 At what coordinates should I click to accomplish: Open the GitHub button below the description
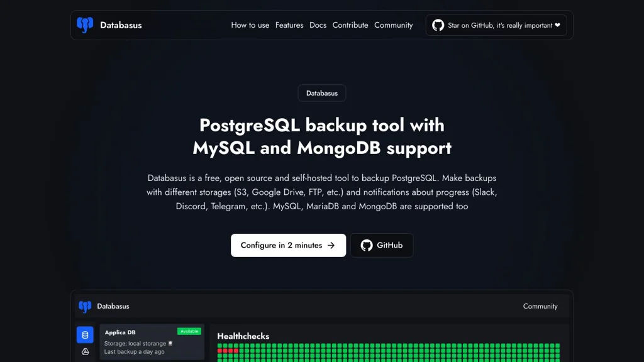pos(382,246)
